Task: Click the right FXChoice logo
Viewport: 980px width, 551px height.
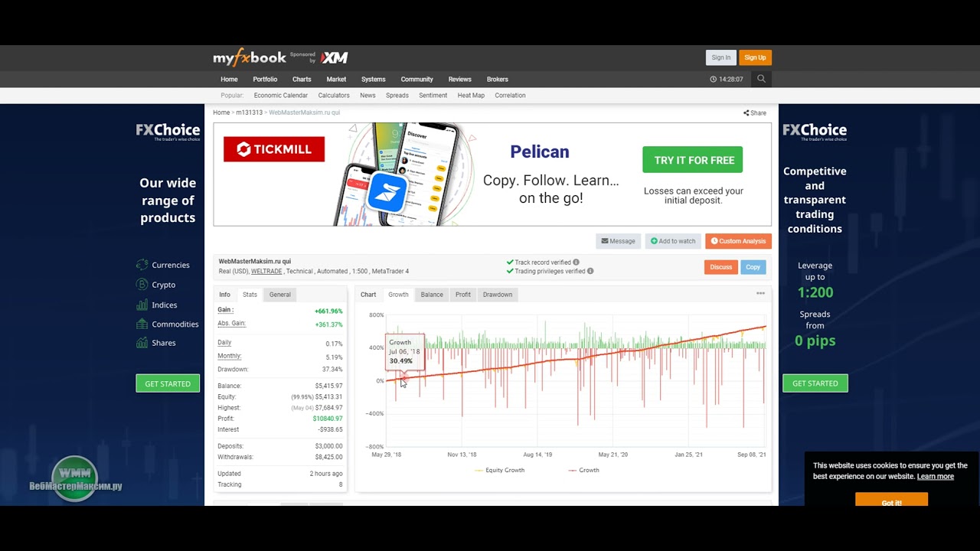Action: (815, 132)
